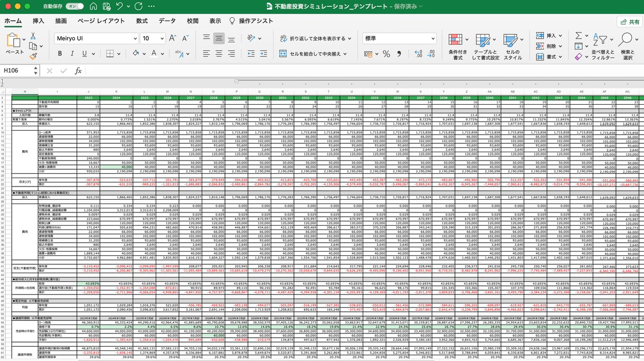Open the 挿入 ribbon tab
This screenshot has width=644, height=361.
pyautogui.click(x=39, y=21)
